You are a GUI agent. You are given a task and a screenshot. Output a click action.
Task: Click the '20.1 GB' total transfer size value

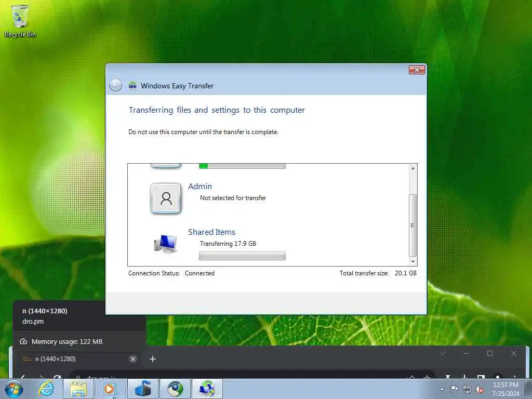click(x=405, y=273)
